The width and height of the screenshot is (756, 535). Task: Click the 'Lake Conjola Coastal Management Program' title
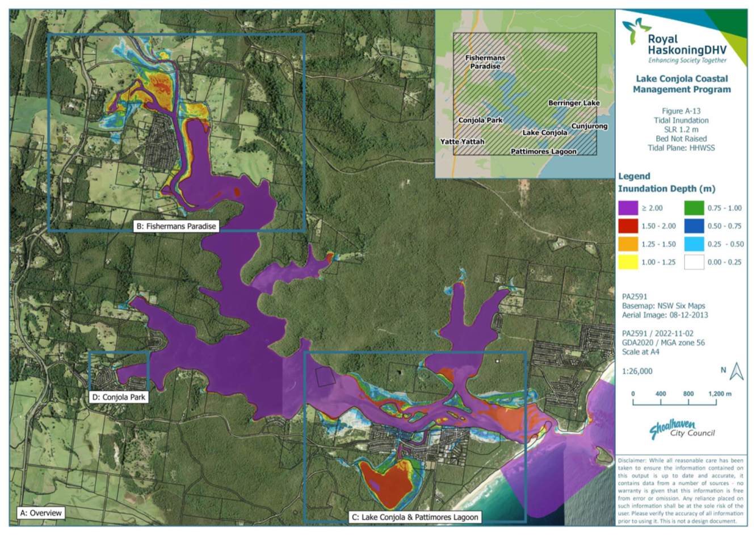point(682,84)
